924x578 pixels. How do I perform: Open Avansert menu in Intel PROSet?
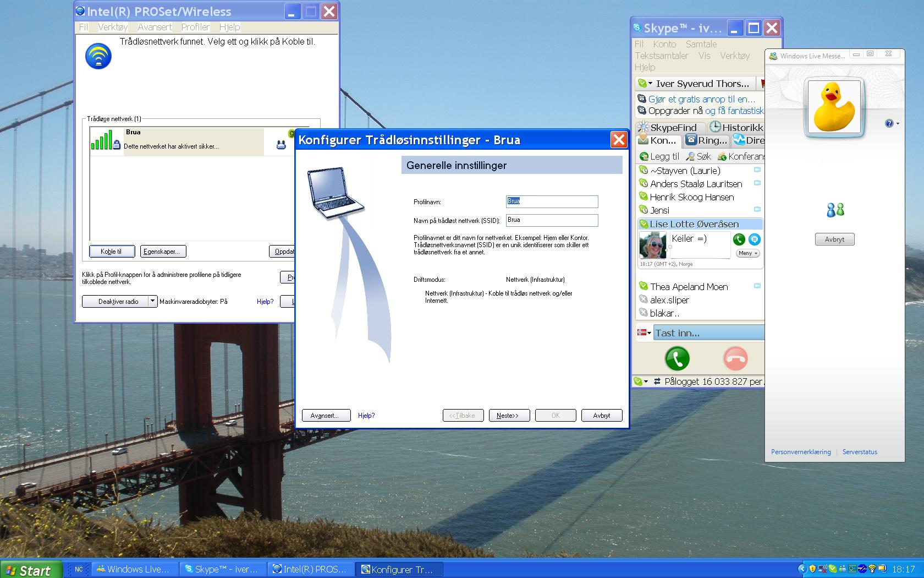(x=155, y=27)
